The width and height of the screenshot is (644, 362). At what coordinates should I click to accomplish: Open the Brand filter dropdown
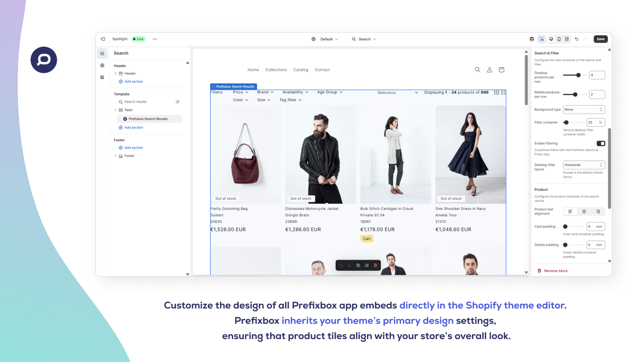[x=265, y=93]
